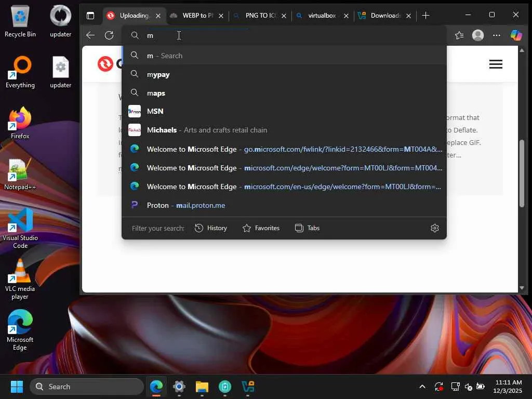Open Notepad++ desktop shortcut
532x399 pixels.
[20, 174]
